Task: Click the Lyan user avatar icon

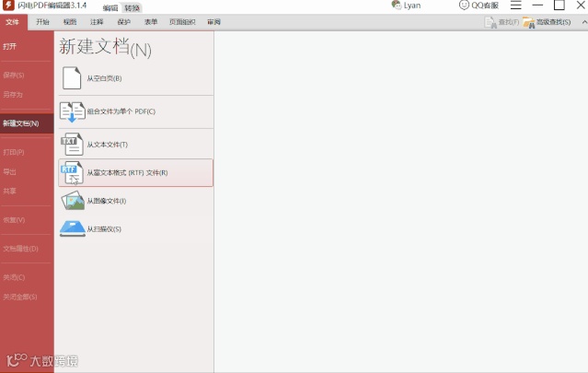Action: click(x=397, y=5)
